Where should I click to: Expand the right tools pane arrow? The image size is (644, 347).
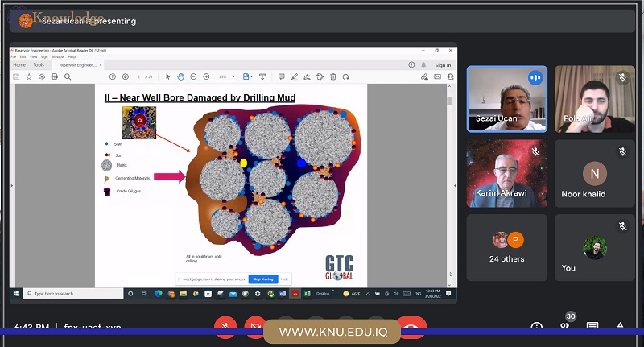point(454,186)
